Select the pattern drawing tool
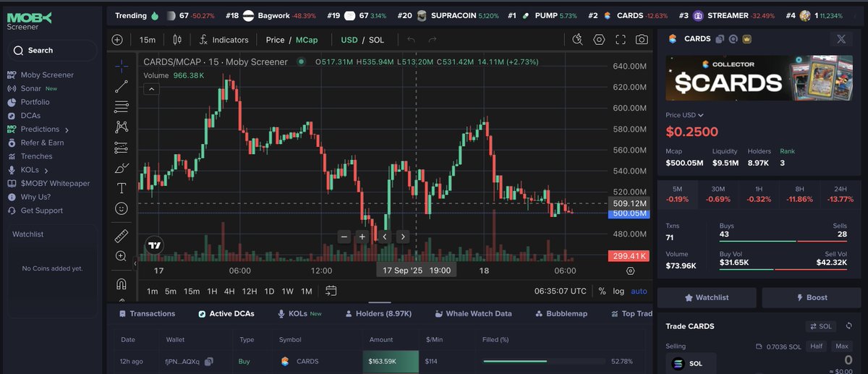Screen dimensions: 868x374 click(122, 127)
